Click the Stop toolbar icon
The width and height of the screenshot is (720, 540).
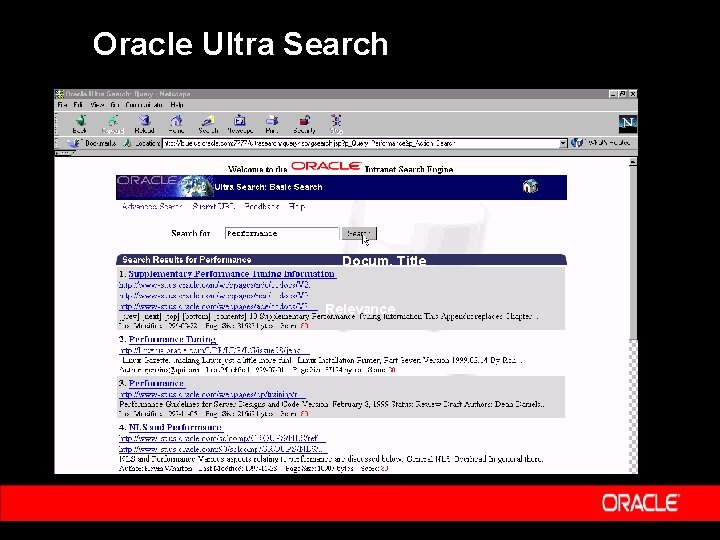[x=337, y=121]
